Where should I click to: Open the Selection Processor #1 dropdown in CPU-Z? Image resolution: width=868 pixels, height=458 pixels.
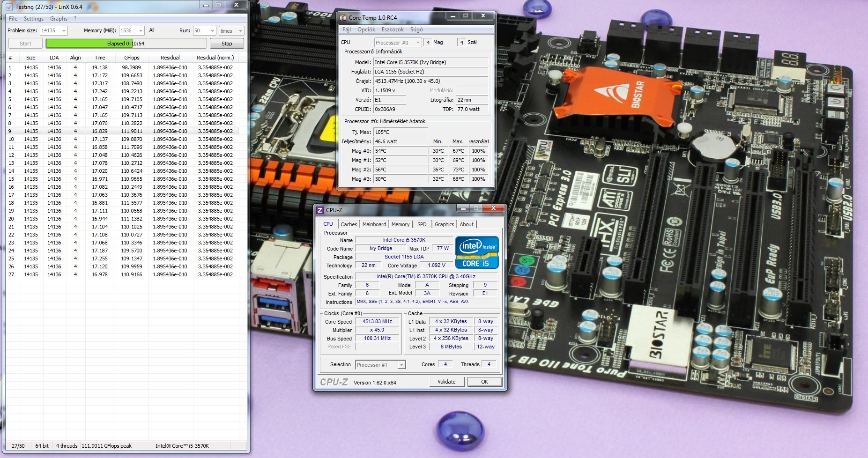click(x=380, y=365)
